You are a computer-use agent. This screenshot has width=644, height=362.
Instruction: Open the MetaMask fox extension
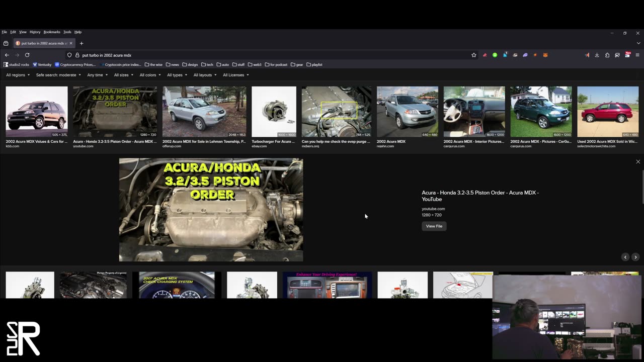[545, 55]
